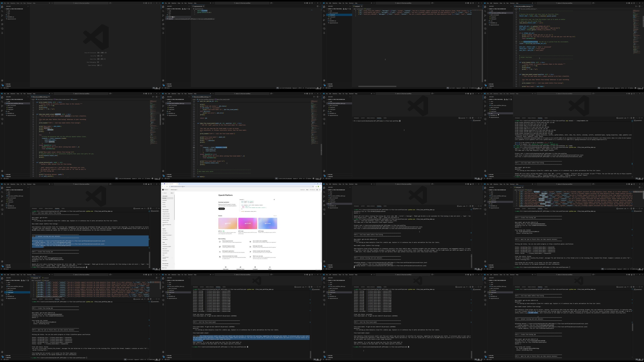The height and width of the screenshot is (362, 644).
Task: Toggle Secondary Side Bar in requirements.txt tab window
Action: [312, 3]
